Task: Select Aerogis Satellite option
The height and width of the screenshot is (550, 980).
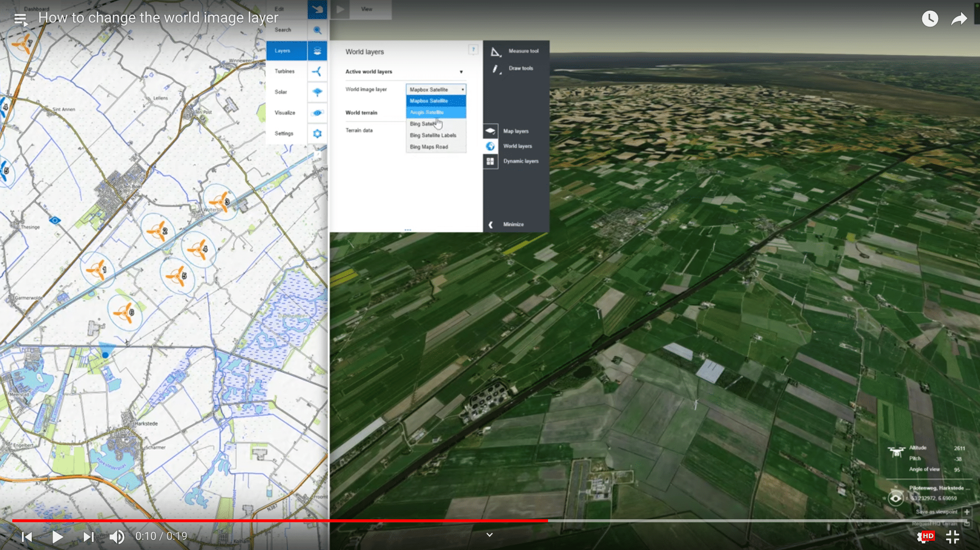Action: point(436,113)
